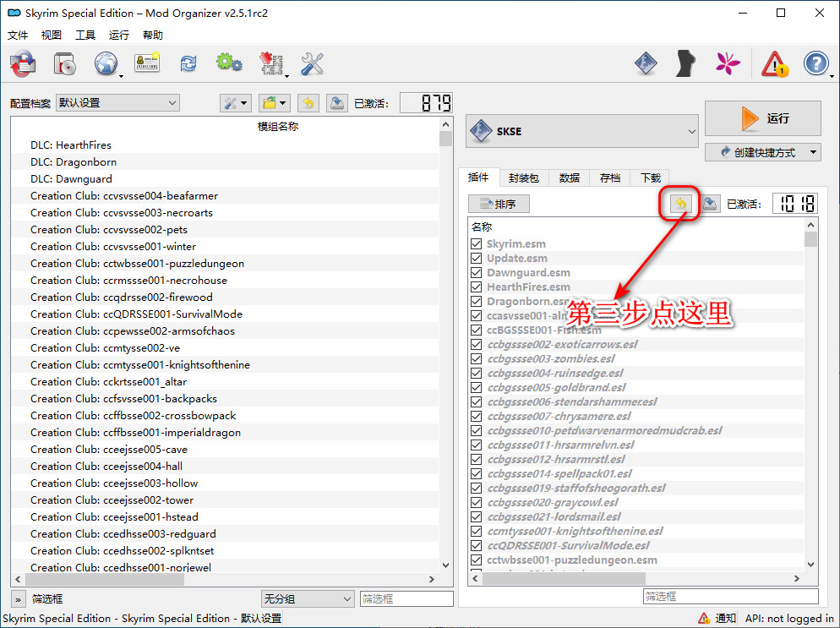Open the 无分组 grouping dropdown
The height and width of the screenshot is (628, 840).
point(308,598)
